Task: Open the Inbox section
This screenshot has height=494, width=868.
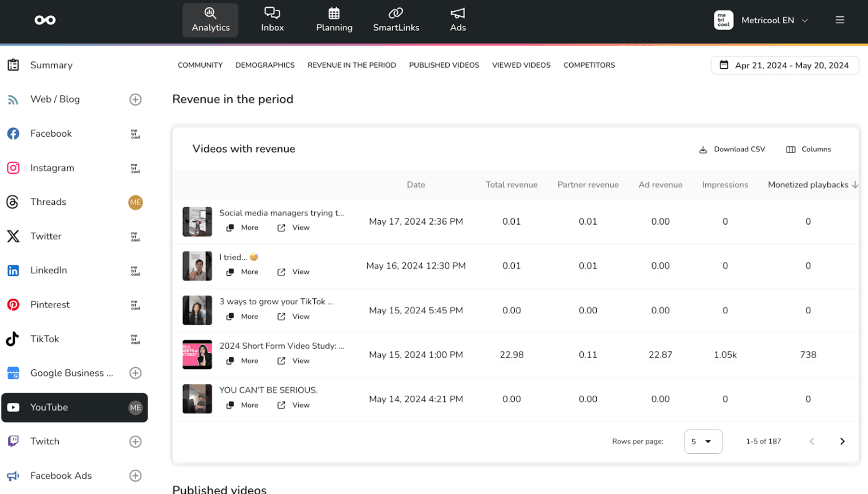Action: [272, 19]
